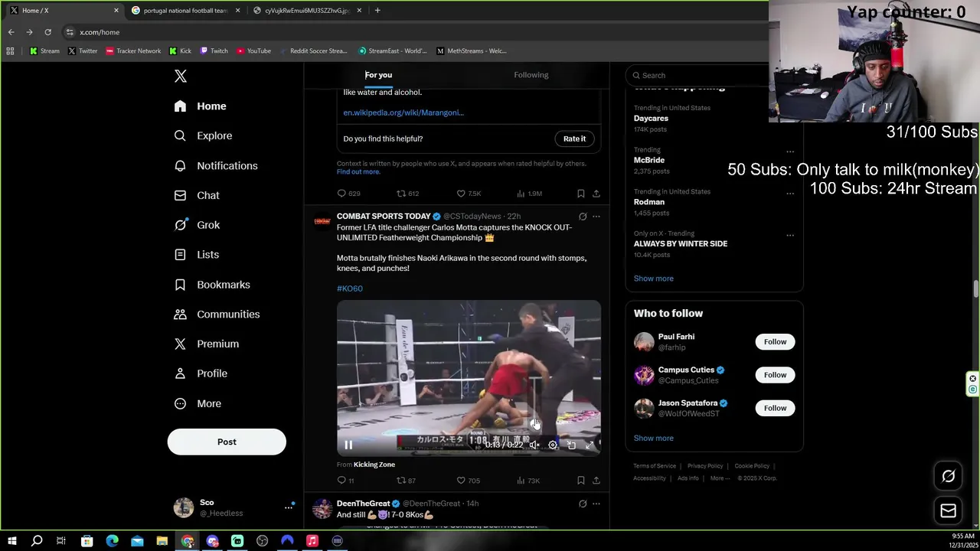The height and width of the screenshot is (551, 980).
Task: Open the Kicking Zone source link
Action: pyautogui.click(x=374, y=465)
